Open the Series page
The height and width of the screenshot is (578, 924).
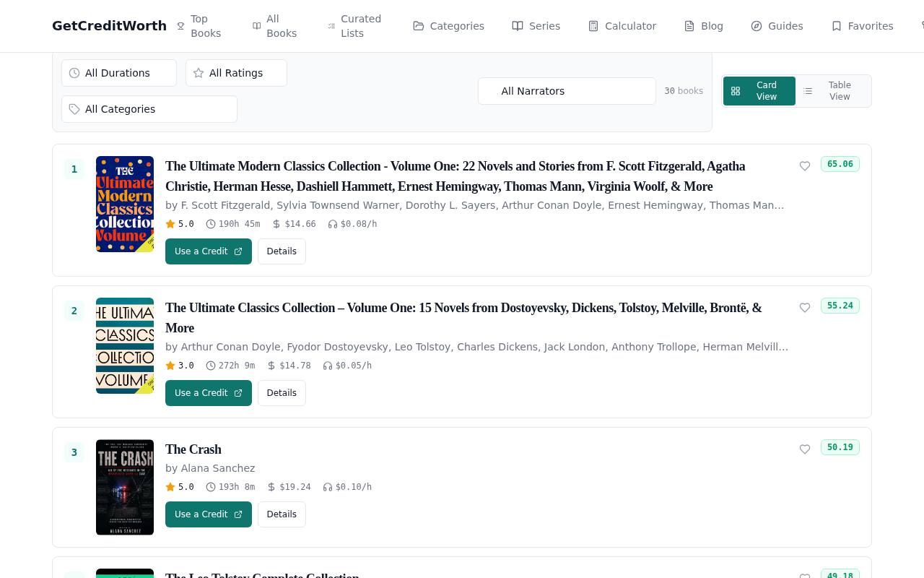pyautogui.click(x=536, y=26)
